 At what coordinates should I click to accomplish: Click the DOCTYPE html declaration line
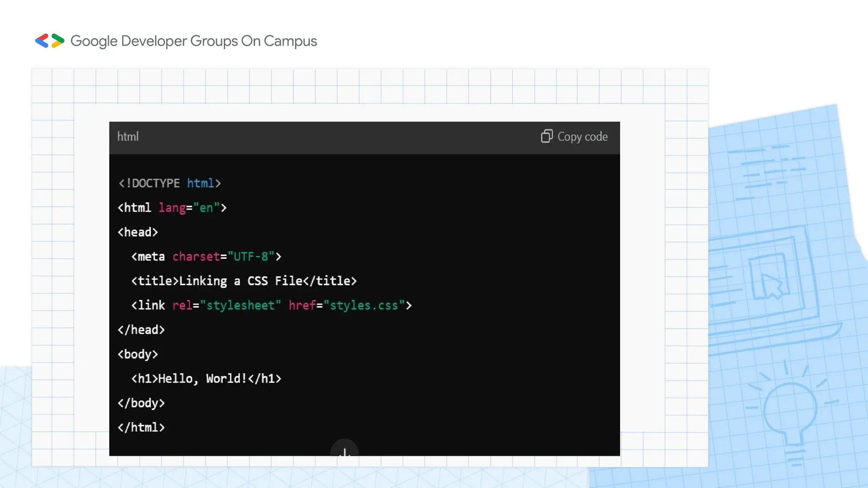coord(170,183)
